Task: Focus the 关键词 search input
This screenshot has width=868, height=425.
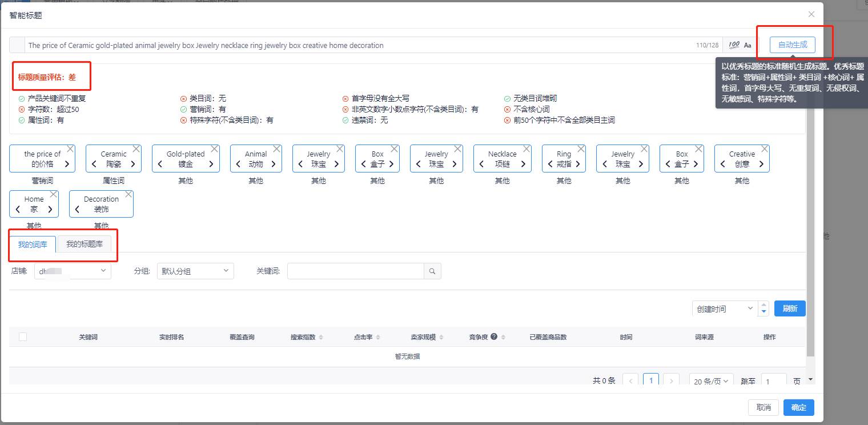Action: click(355, 271)
